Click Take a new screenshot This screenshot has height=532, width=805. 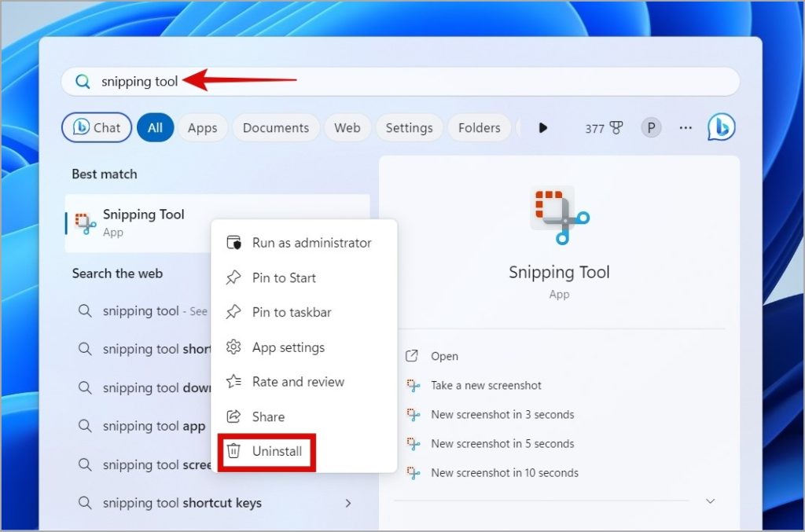click(486, 385)
